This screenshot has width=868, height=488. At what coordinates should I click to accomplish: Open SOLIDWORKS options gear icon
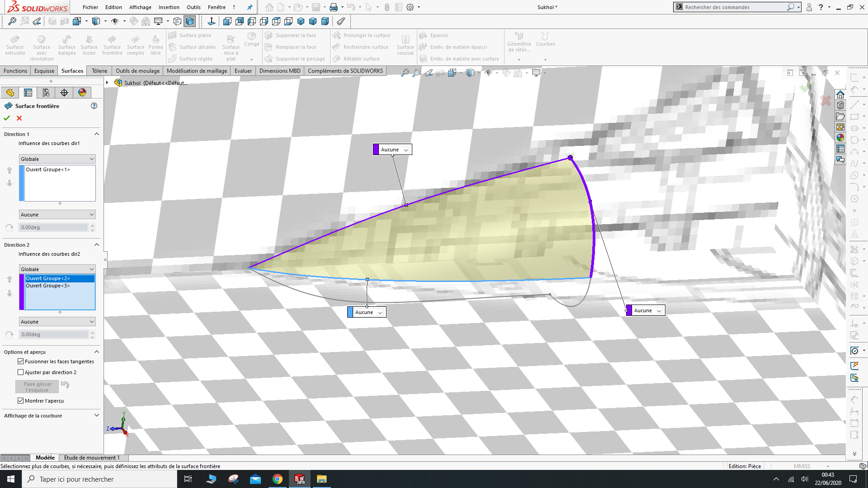point(410,7)
